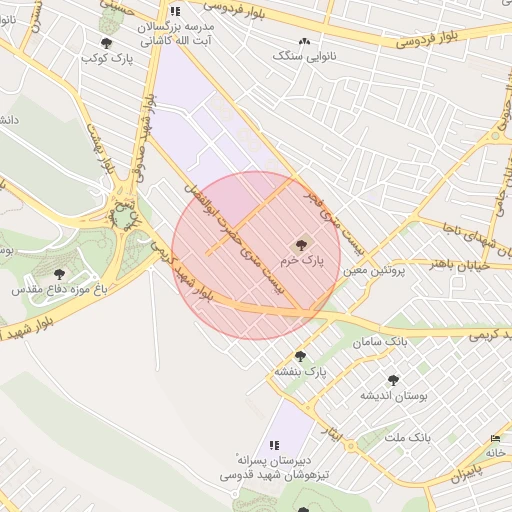512x512 pixels.
Task: Select the پارک کوکب park icon
Action: point(106,43)
